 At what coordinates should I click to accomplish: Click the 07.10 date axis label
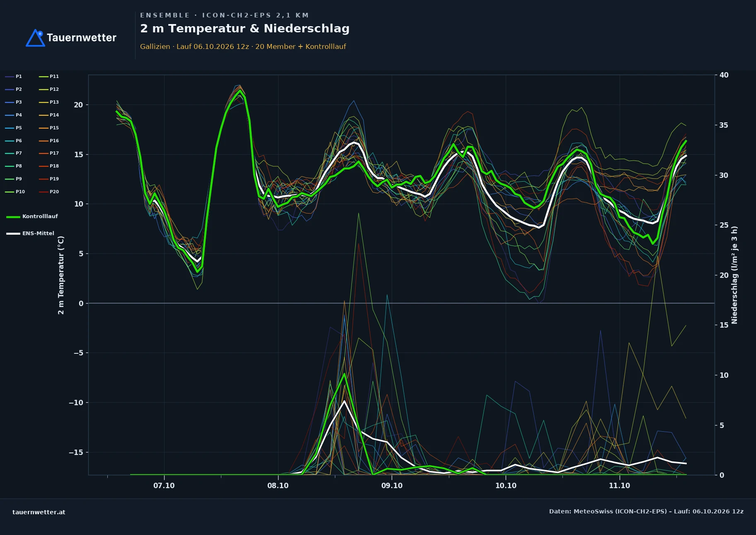[x=164, y=486]
